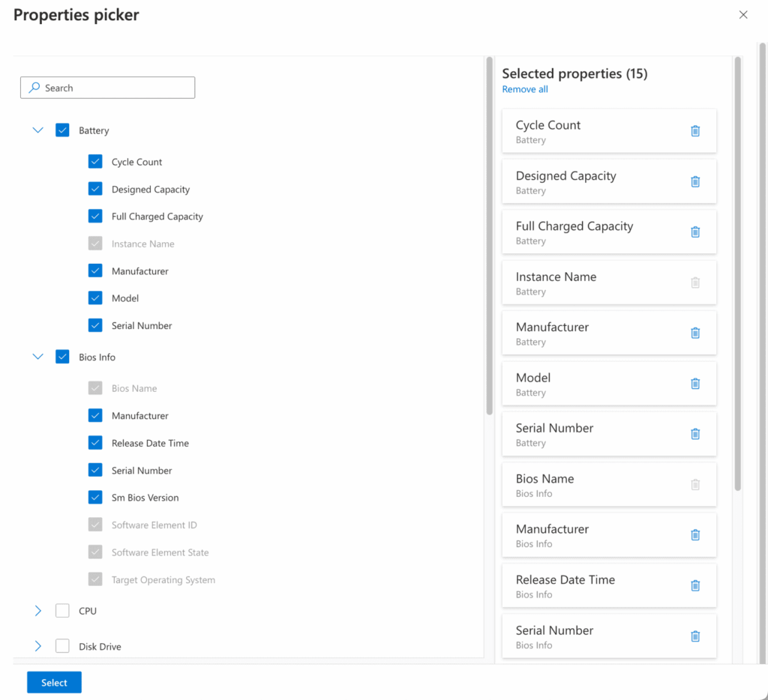Remove Designed Capacity via its trash icon

point(695,181)
